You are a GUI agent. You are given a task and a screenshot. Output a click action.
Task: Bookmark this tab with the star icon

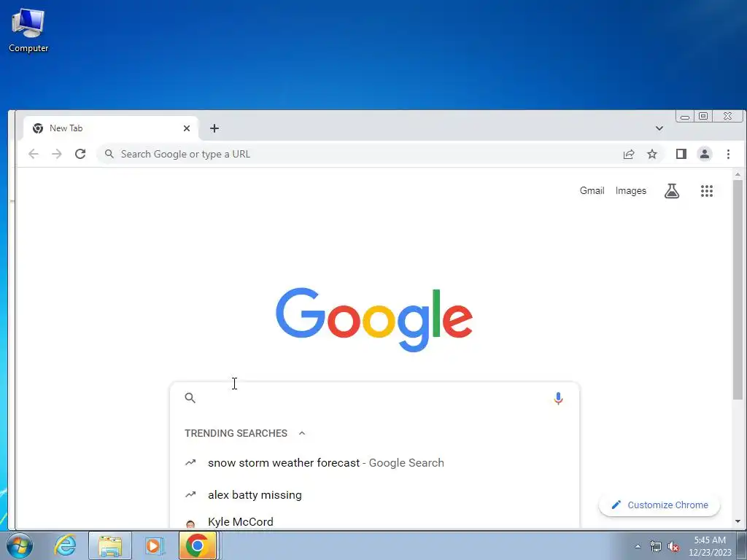coord(652,154)
